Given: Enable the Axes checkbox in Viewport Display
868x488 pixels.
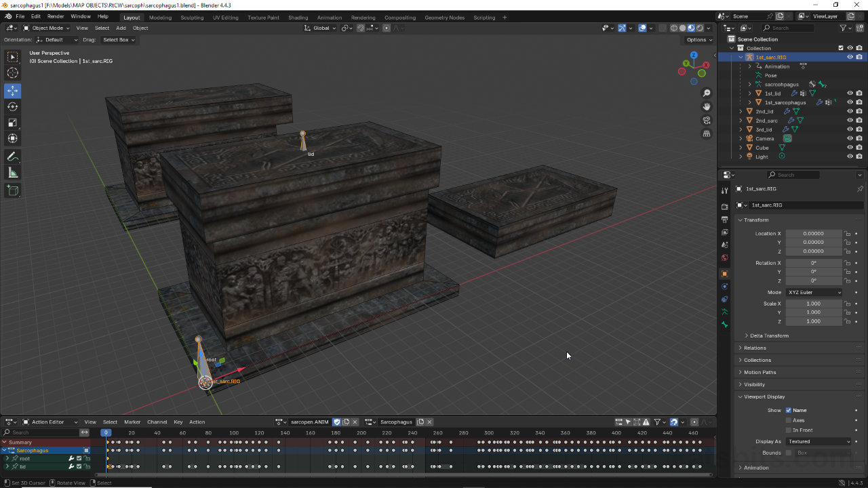Looking at the screenshot, I should click(x=789, y=420).
